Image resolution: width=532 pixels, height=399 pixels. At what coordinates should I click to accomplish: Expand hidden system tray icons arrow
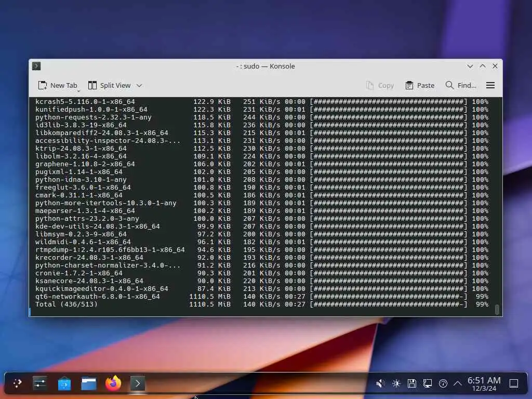tap(457, 383)
